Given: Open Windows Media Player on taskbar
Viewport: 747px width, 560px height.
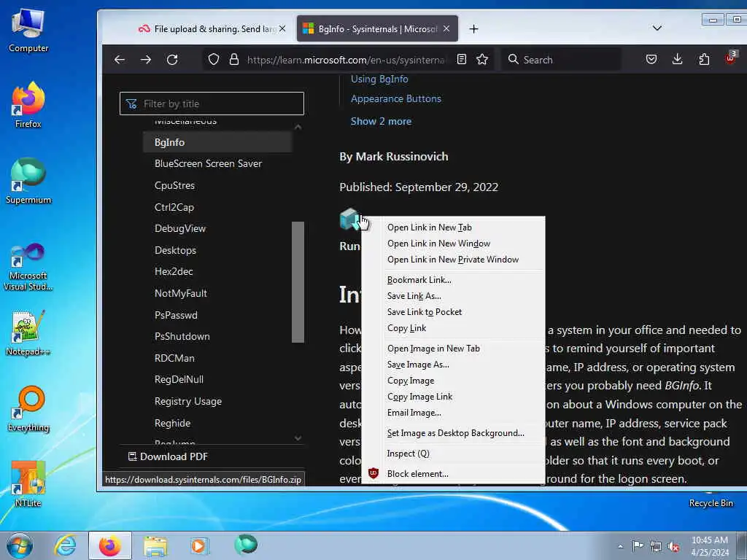Looking at the screenshot, I should pos(198,545).
